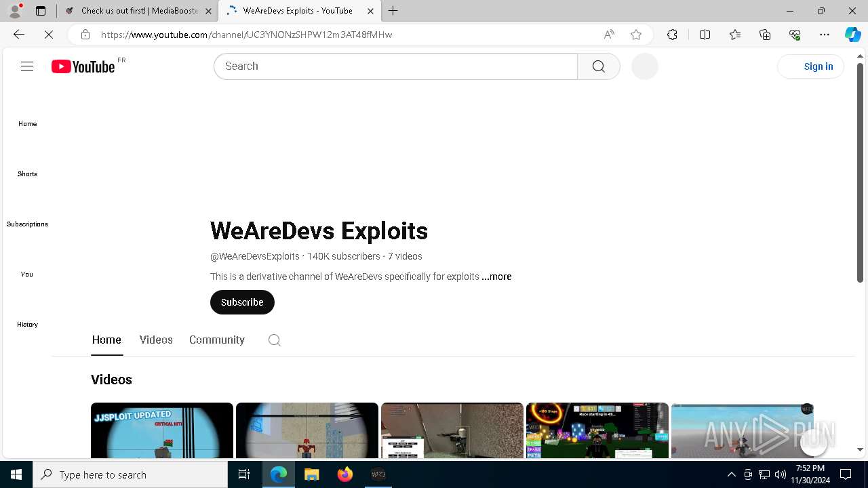
Task: Click the address bar URL
Action: click(246, 35)
